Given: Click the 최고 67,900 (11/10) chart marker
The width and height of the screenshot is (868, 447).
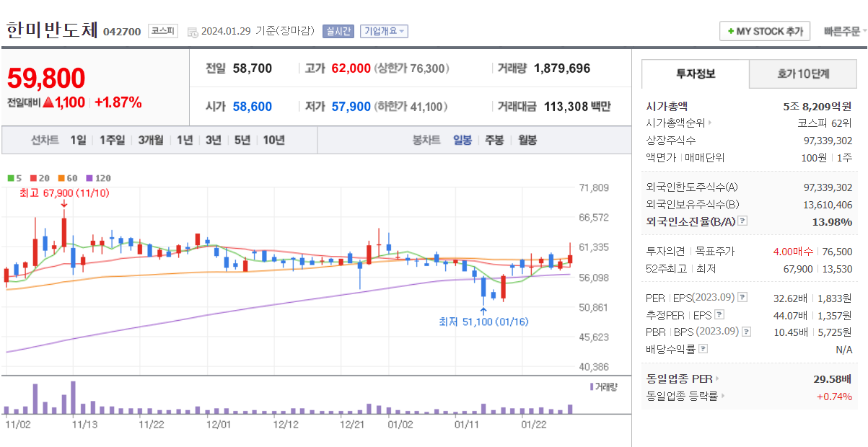Looking at the screenshot, I should (64, 192).
